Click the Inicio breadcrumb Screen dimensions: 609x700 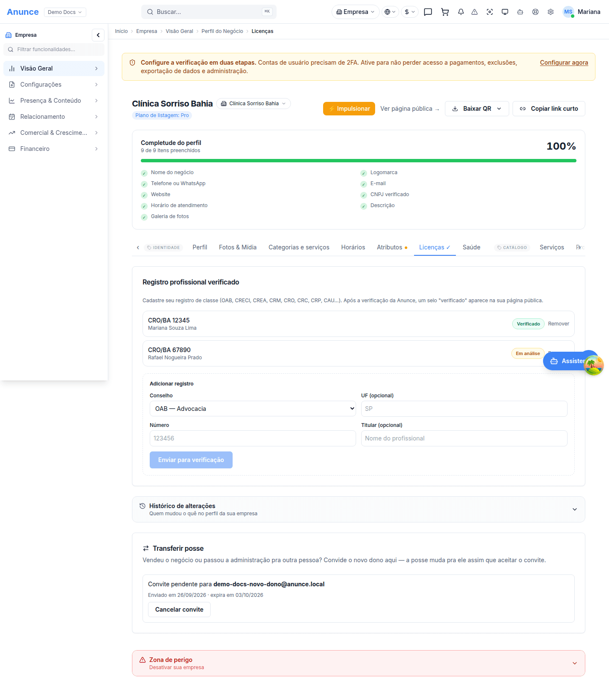(121, 31)
